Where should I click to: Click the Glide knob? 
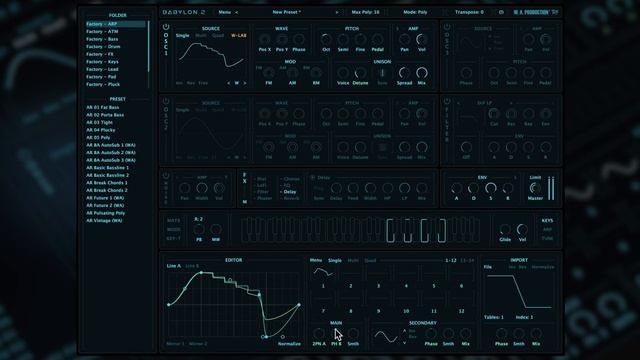[x=505, y=229]
